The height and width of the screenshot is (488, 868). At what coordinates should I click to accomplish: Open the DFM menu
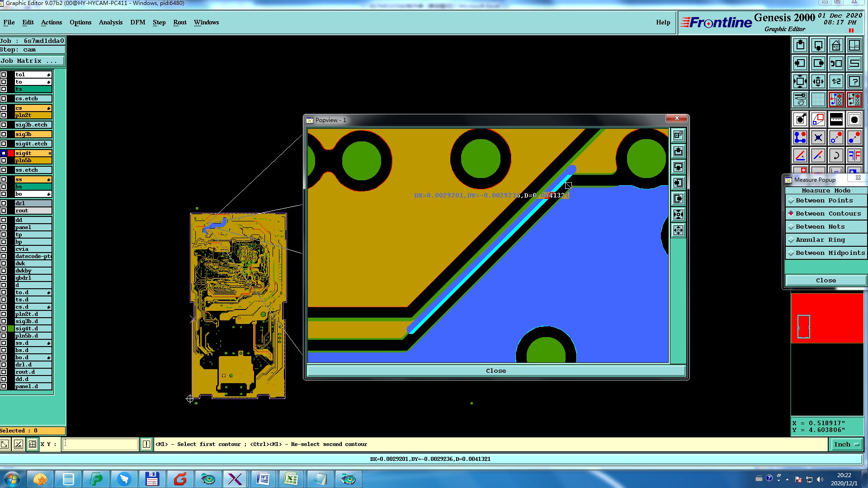[137, 22]
